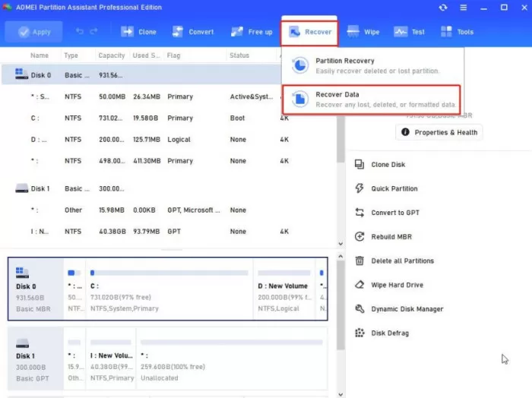The image size is (532, 398).
Task: Open the Free up menu
Action: 252,32
